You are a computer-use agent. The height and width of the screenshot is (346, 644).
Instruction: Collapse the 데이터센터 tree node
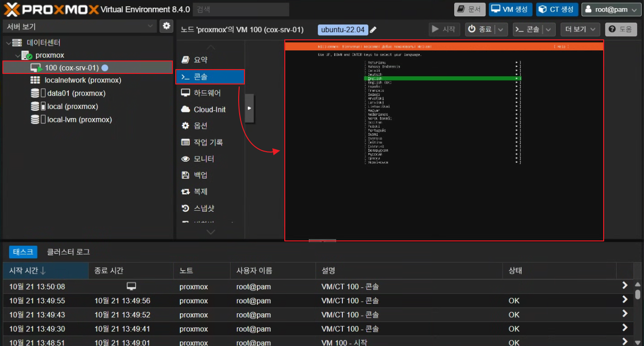click(x=8, y=43)
